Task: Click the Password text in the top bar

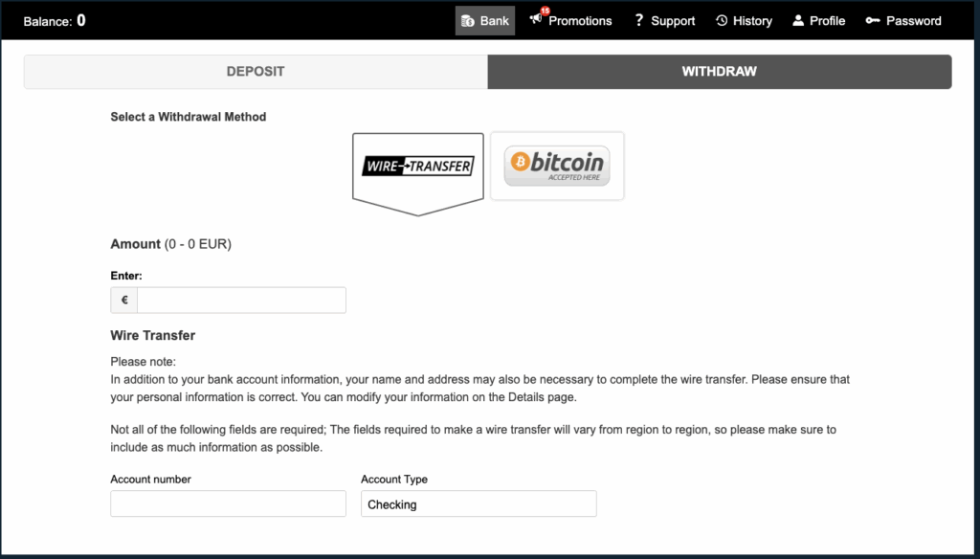Action: click(913, 21)
